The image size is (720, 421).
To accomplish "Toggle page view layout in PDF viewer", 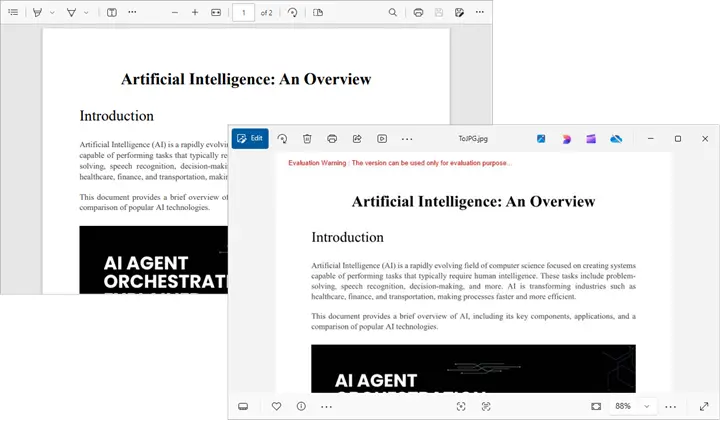I will point(318,12).
